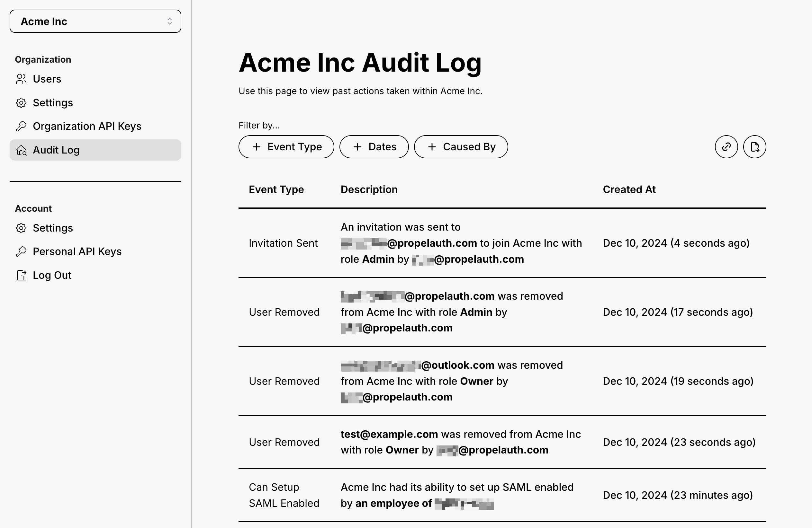Click the organization Settings gear icon
This screenshot has width=812, height=528.
point(21,102)
